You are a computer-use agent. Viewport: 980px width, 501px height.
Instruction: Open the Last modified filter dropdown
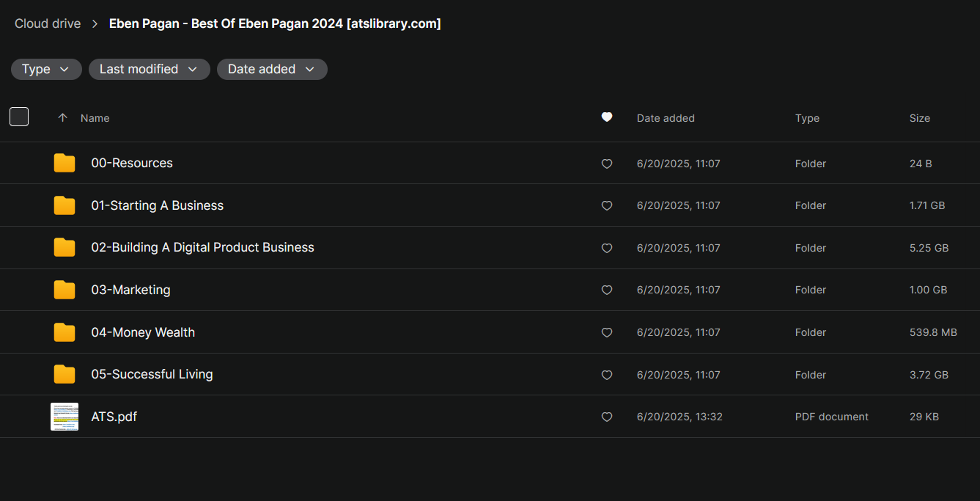(x=150, y=69)
